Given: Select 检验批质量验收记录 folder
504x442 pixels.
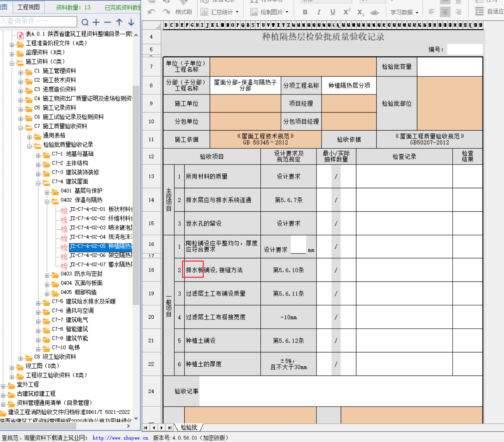Looking at the screenshot, I should (x=68, y=145).
